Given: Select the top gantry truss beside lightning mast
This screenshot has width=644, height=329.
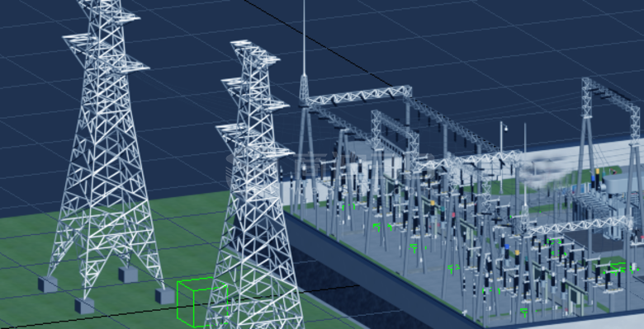Looking at the screenshot, I should click(359, 95).
